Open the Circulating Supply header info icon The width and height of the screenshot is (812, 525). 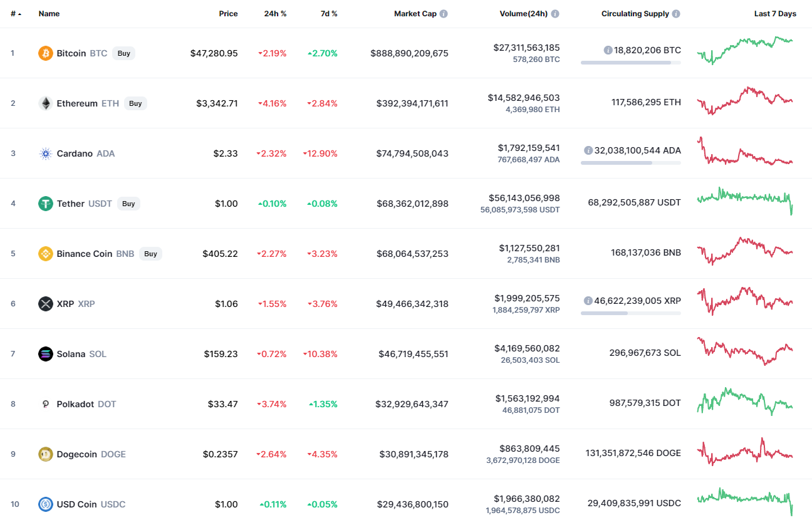pos(676,14)
